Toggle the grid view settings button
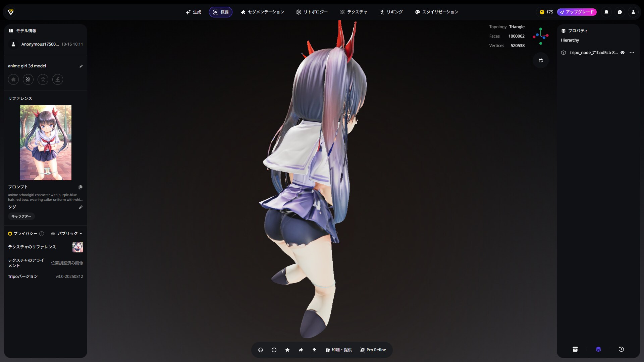Viewport: 644px width, 362px height. click(541, 60)
